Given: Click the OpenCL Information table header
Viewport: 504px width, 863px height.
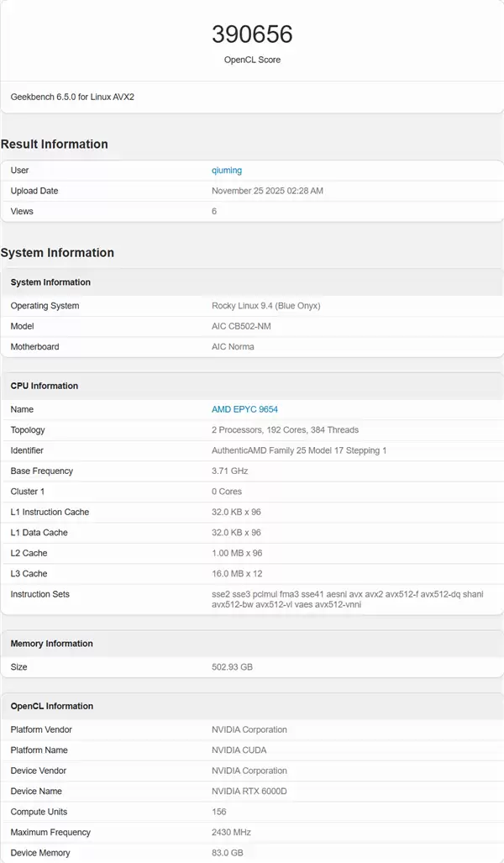Looking at the screenshot, I should click(51, 706).
